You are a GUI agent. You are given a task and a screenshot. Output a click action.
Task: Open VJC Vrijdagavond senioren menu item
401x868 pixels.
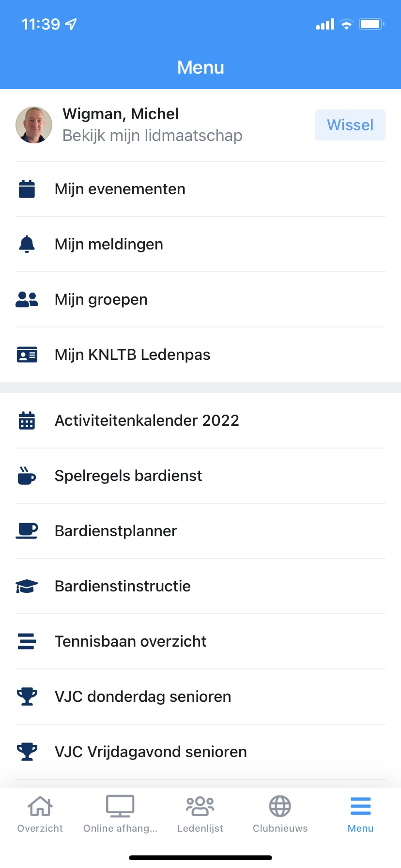point(151,752)
